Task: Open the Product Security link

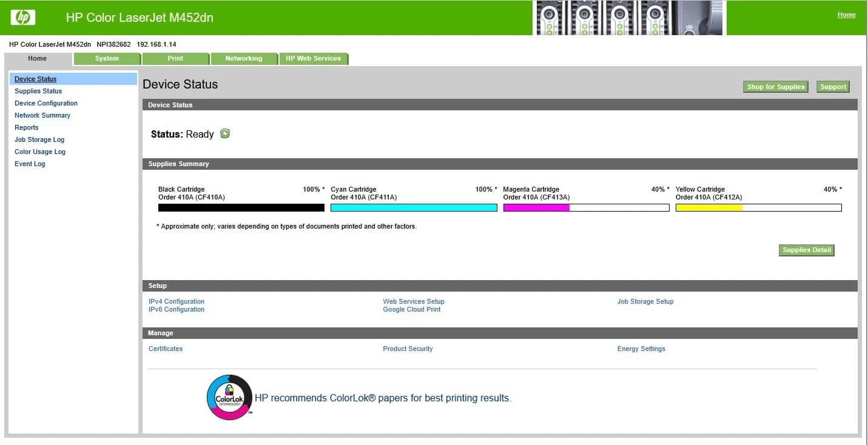Action: pyautogui.click(x=408, y=349)
